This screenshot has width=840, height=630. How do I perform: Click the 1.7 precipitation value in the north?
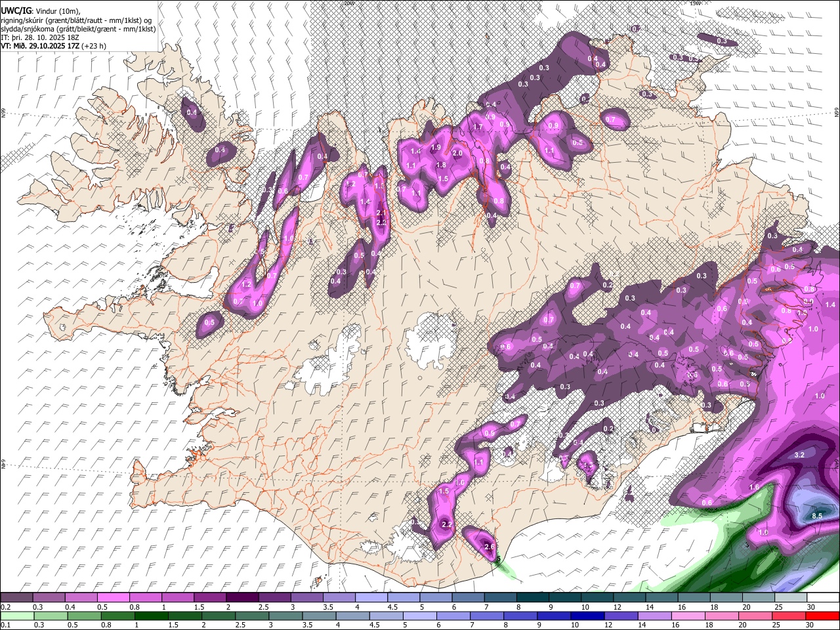[x=478, y=127]
